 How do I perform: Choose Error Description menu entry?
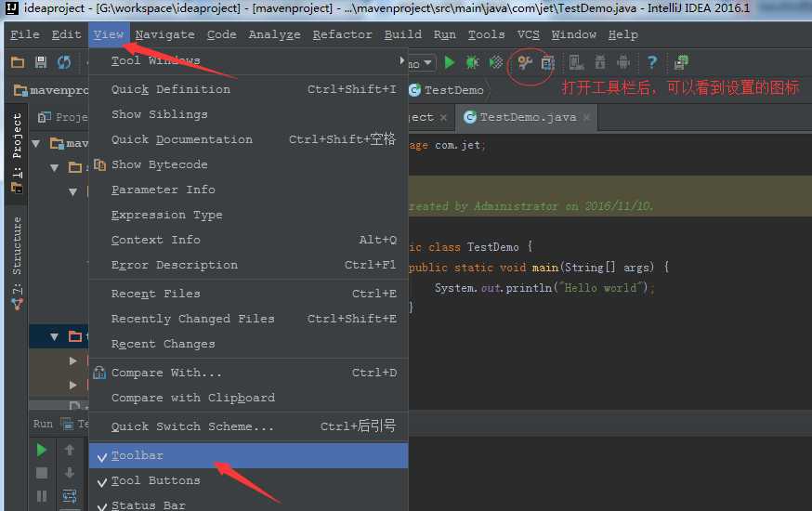click(x=249, y=265)
